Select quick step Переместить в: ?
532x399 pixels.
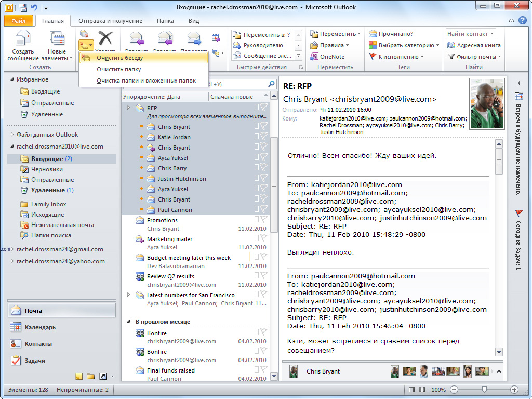(263, 35)
